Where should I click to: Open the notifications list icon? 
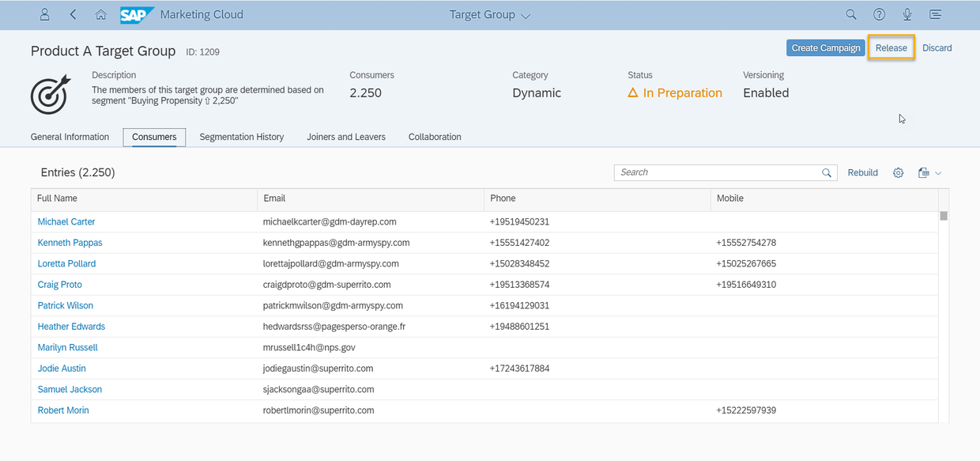tap(935, 14)
